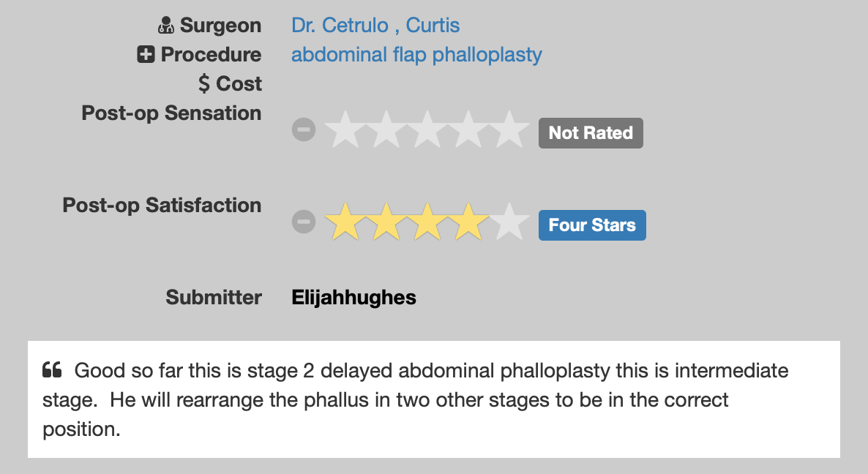The image size is (868, 474).
Task: Click the Four Stars badge
Action: click(x=592, y=225)
